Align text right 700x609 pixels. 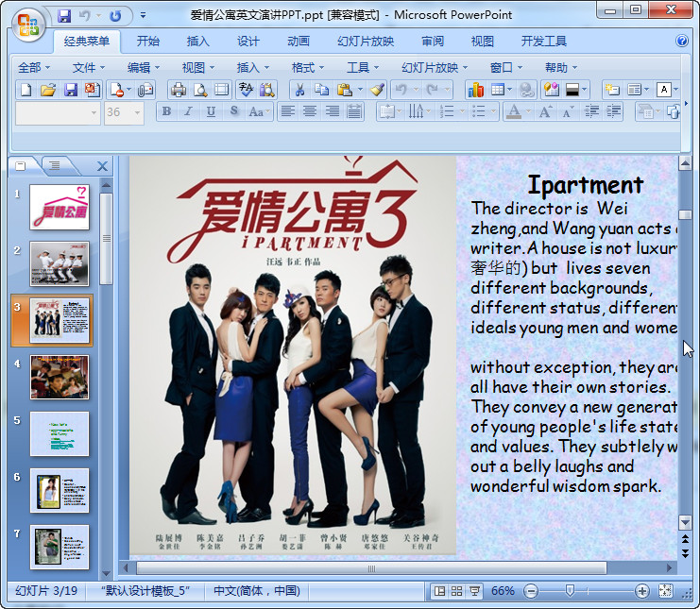point(333,111)
